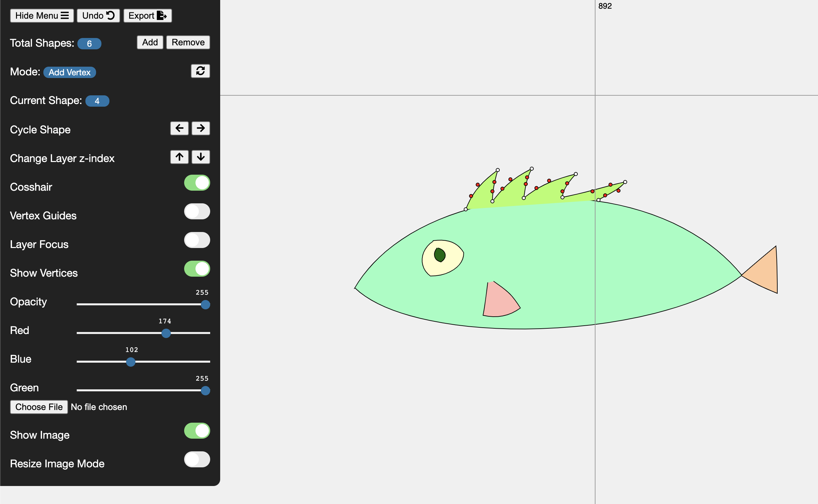Export the drawing
The image size is (818, 504).
147,16
